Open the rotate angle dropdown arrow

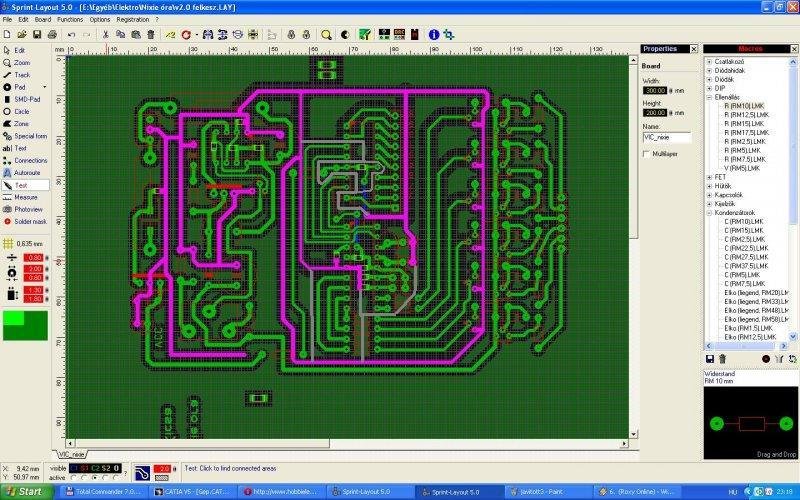[196, 35]
